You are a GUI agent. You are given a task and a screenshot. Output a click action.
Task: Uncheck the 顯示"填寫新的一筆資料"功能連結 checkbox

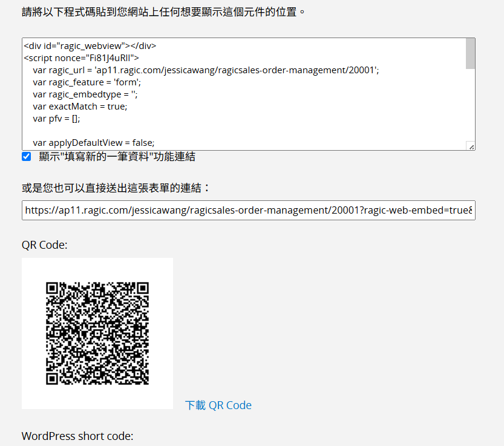pos(27,157)
